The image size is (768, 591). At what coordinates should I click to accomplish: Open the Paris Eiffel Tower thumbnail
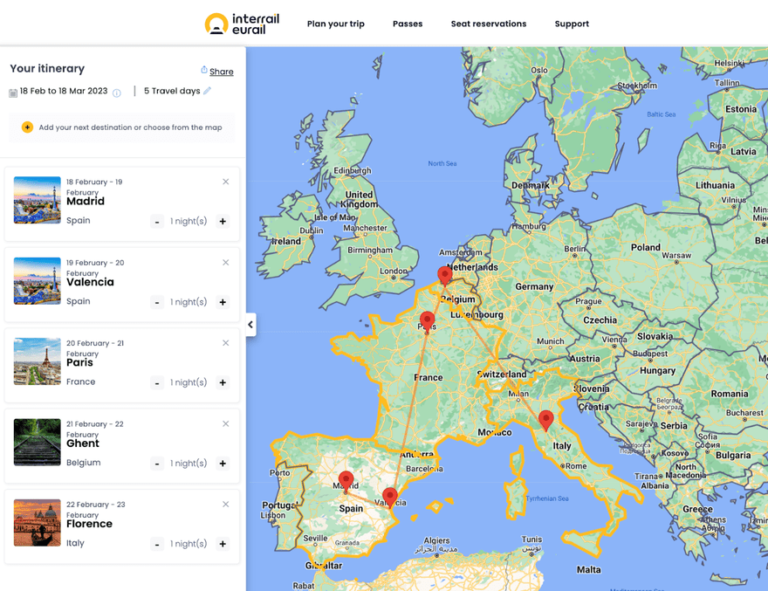[x=37, y=362]
